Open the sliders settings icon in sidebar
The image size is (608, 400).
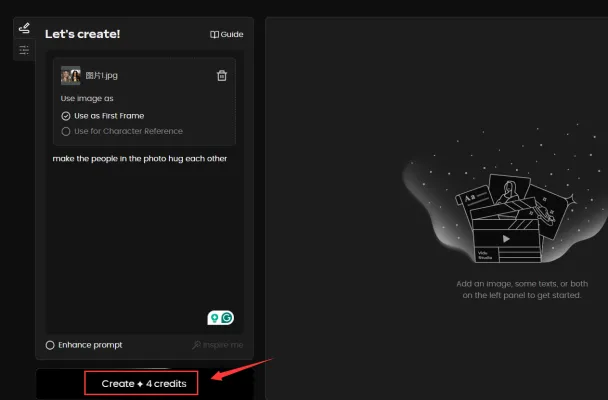(24, 49)
